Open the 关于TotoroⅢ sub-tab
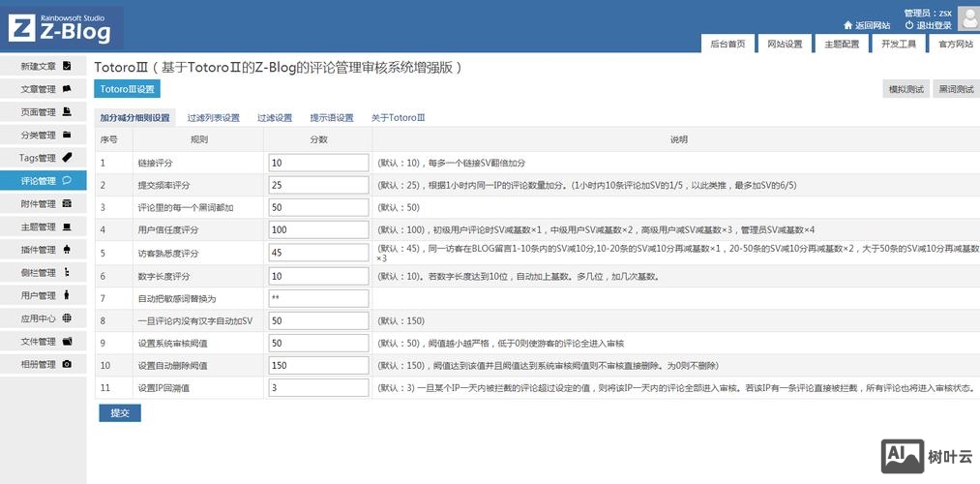The height and width of the screenshot is (484, 980). click(x=399, y=117)
